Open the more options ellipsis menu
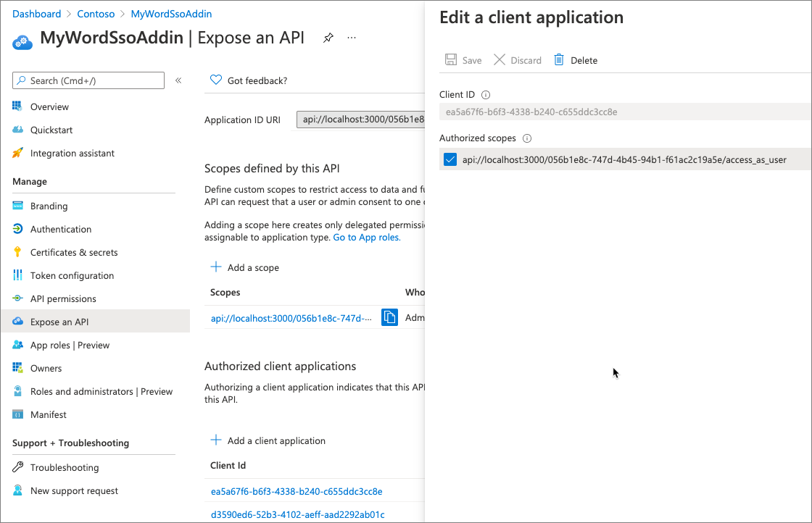The image size is (812, 523). 352,38
